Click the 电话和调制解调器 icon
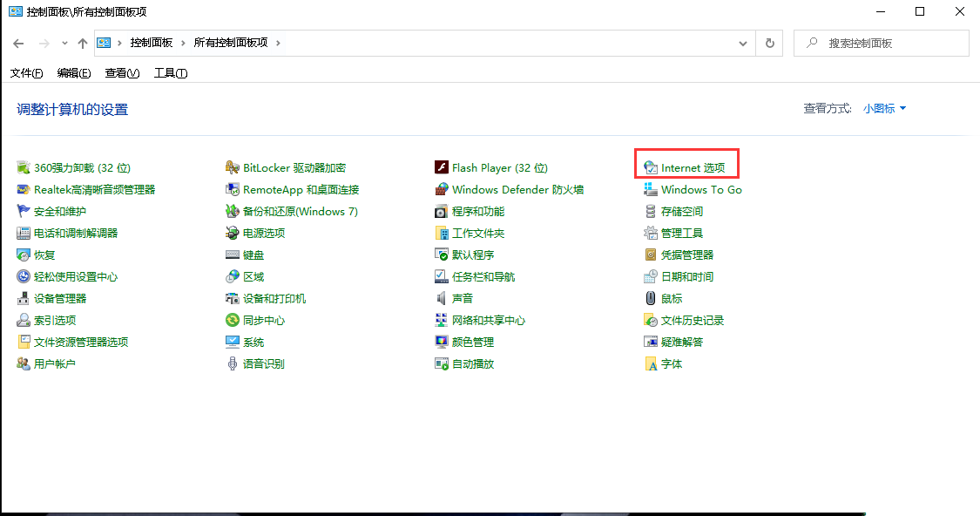Screen dimensions: 980x516 pos(24,234)
